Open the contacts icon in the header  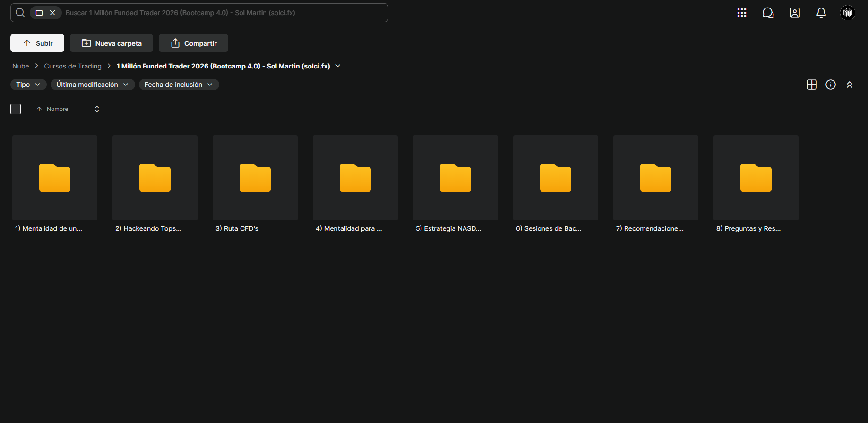[x=795, y=13]
